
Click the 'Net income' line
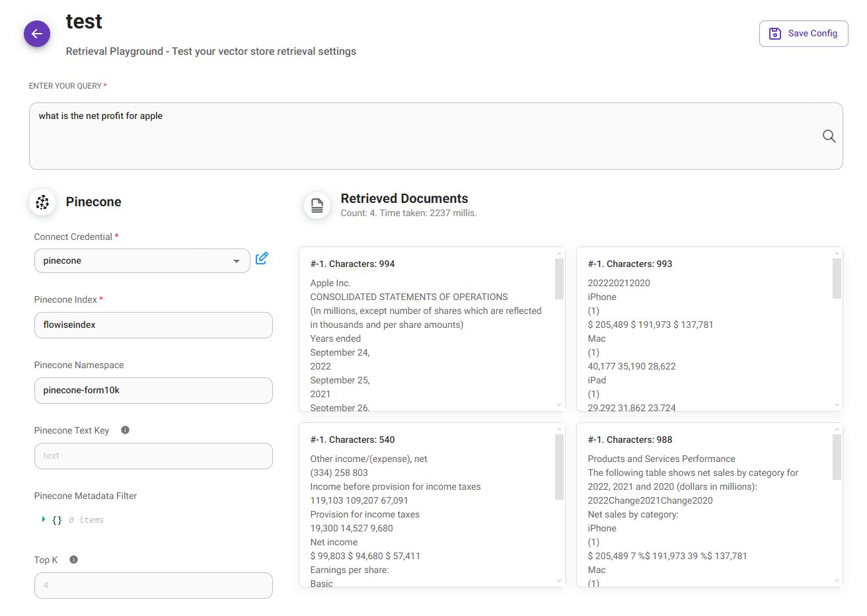[334, 543]
